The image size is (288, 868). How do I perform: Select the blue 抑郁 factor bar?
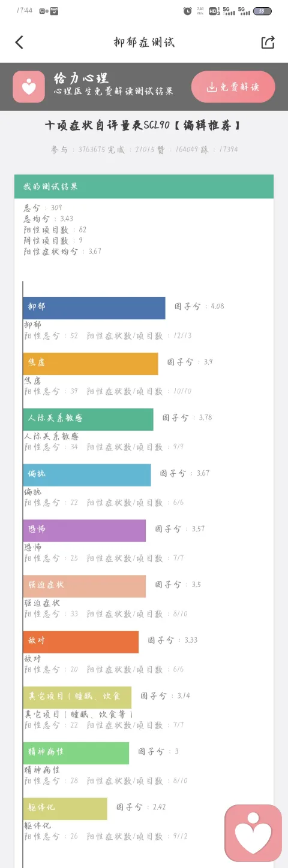point(94,308)
